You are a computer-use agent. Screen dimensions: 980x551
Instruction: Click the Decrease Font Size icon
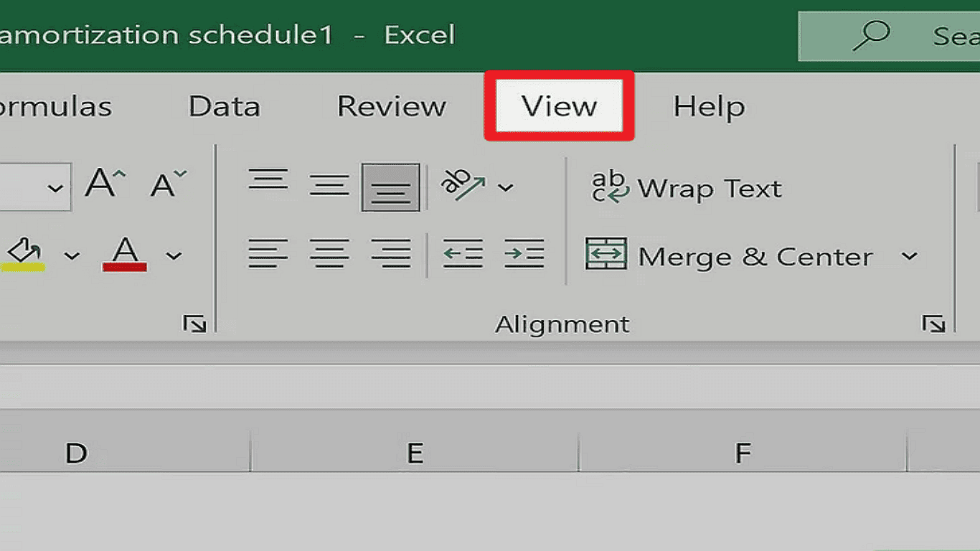tap(169, 184)
